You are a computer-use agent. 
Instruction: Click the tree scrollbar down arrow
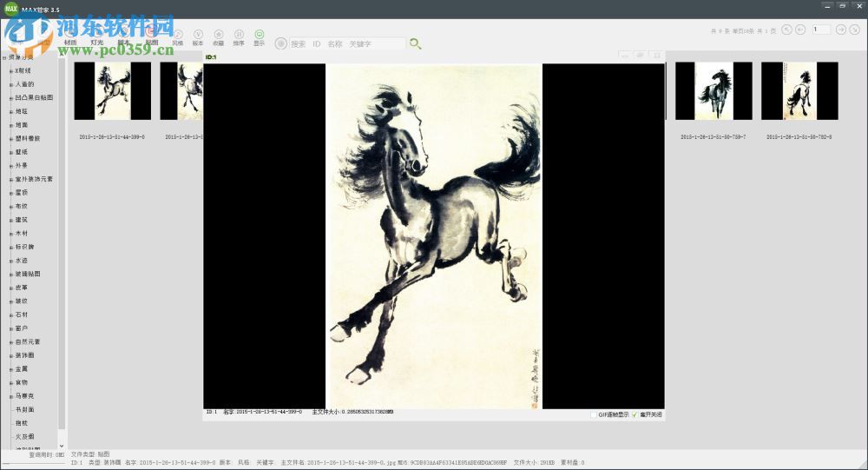pyautogui.click(x=62, y=445)
